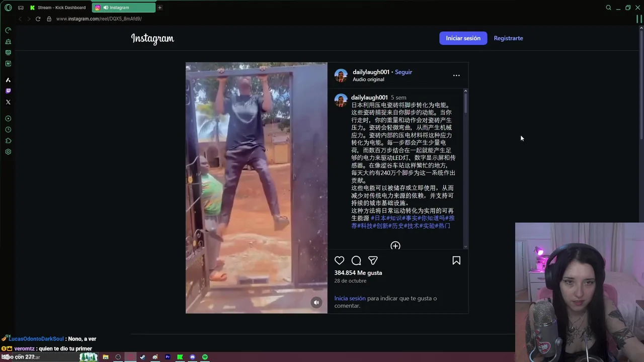Open Extensions cube icon in the sidebar

[8, 141]
